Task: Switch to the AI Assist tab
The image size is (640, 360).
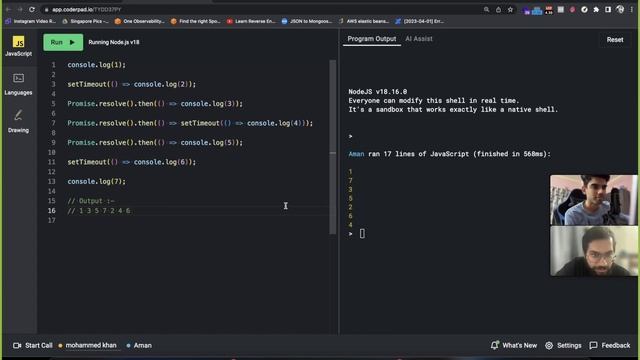Action: click(419, 39)
